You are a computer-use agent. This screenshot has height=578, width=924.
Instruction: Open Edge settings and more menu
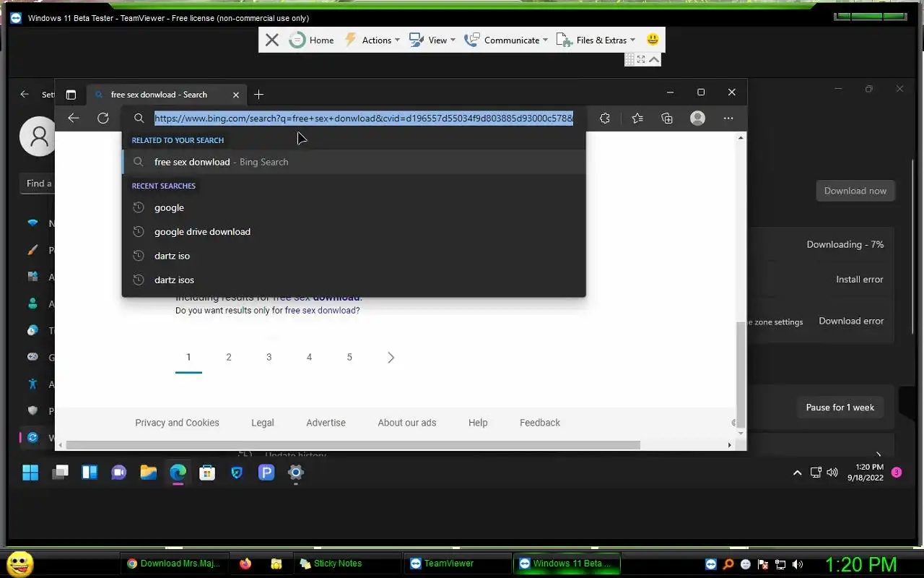[728, 118]
